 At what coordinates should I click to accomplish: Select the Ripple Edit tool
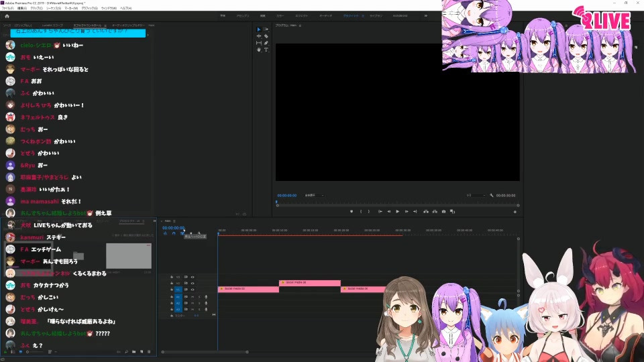[259, 36]
